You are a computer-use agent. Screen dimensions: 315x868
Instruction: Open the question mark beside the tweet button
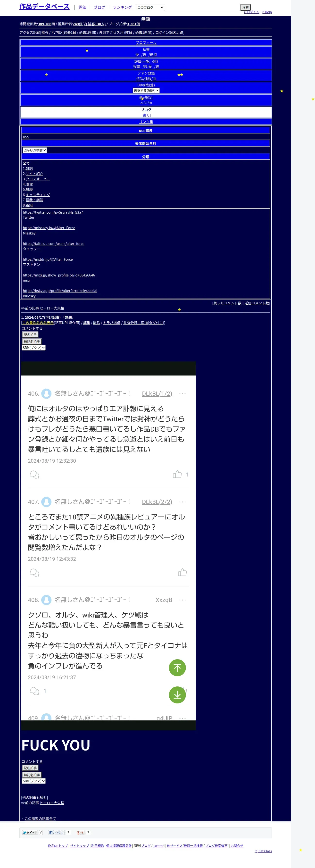[x=41, y=832]
